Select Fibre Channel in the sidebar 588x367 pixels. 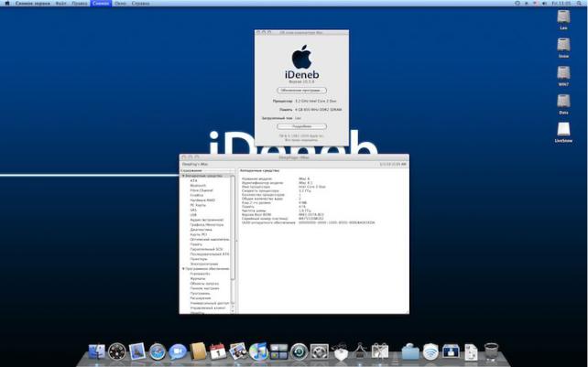tap(201, 190)
